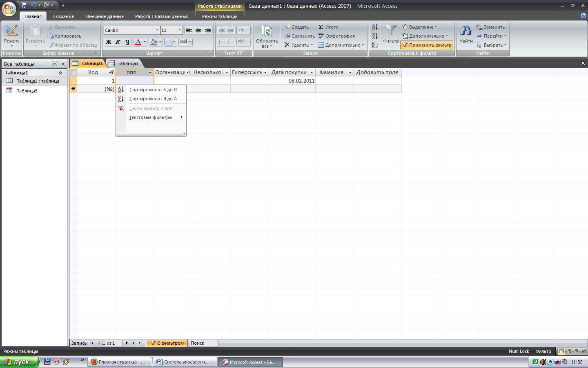Screen dimensions: 588x368
Task: Click Сохранить in the Записи group
Action: tap(299, 36)
